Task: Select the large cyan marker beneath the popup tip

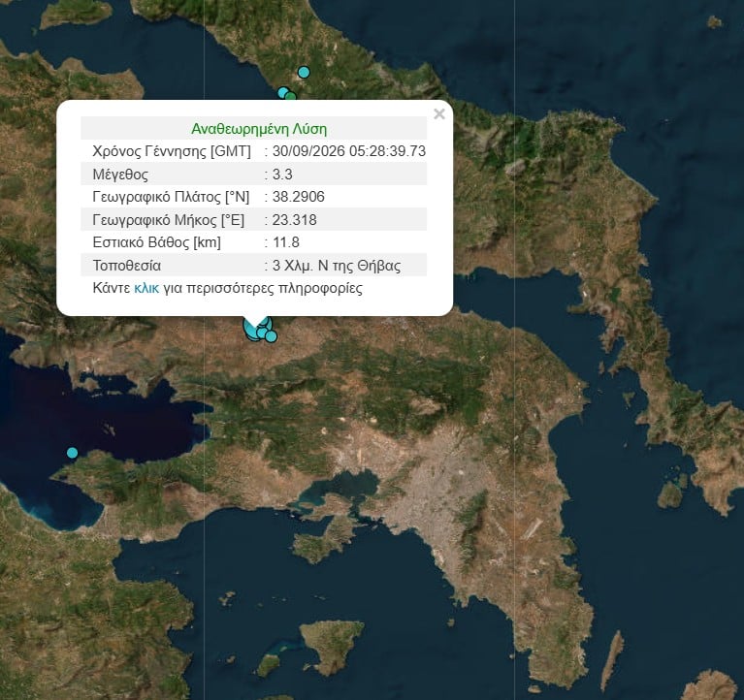Action: pos(250,331)
